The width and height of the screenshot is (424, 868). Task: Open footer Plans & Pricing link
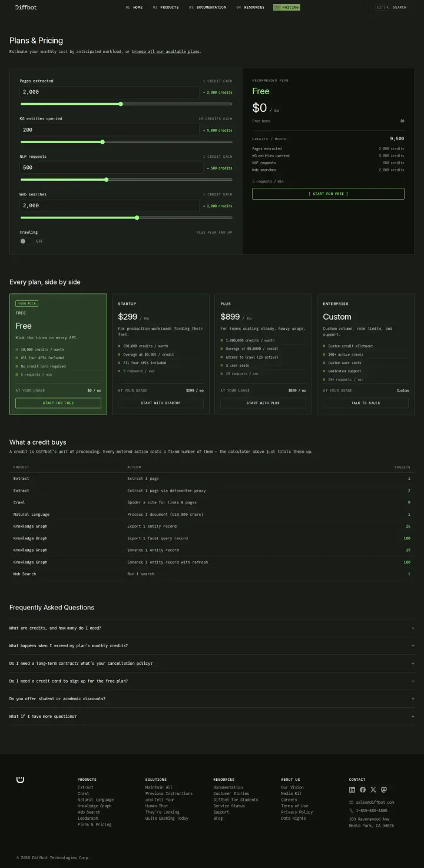pos(94,824)
